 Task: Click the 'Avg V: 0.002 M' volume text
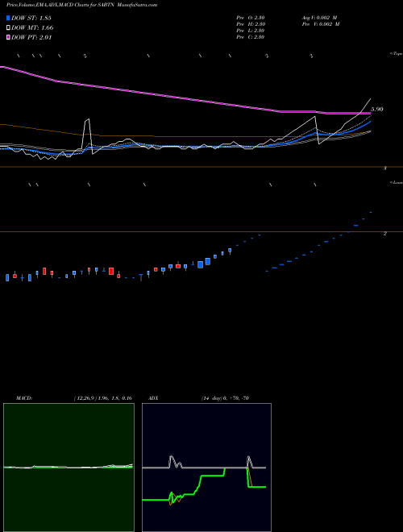[319, 18]
